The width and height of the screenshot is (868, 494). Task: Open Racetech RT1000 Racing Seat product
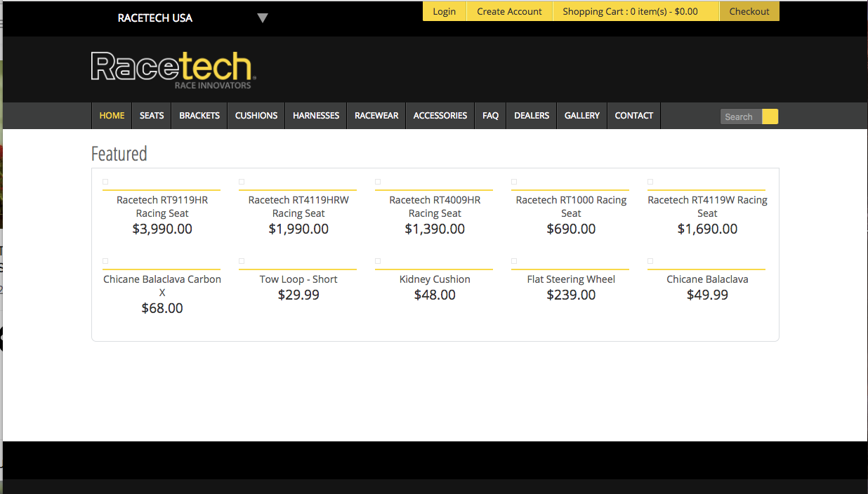[x=571, y=206]
